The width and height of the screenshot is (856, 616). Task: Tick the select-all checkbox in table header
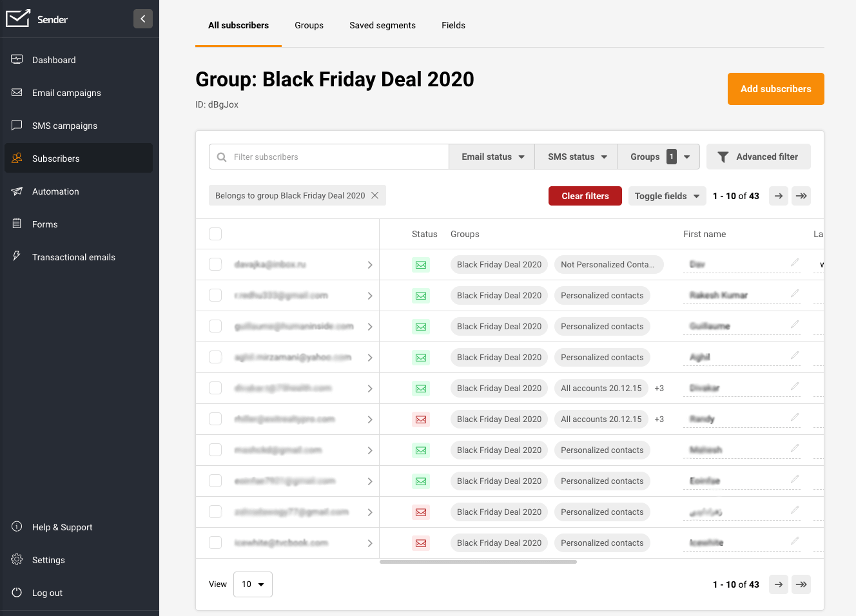[215, 234]
